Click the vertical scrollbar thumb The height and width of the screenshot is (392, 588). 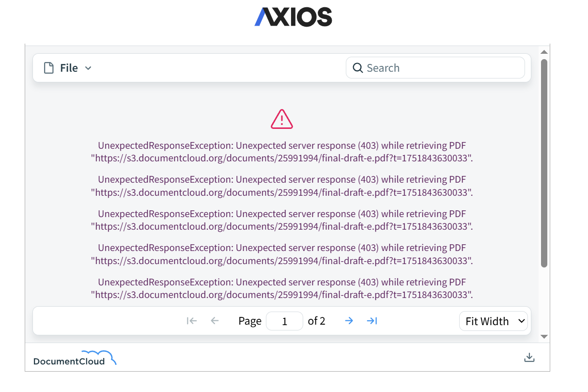[544, 163]
